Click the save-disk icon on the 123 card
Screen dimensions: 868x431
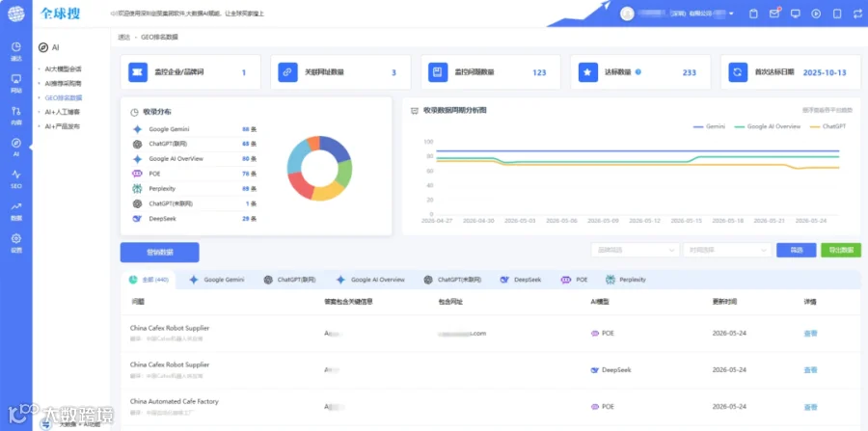[438, 72]
